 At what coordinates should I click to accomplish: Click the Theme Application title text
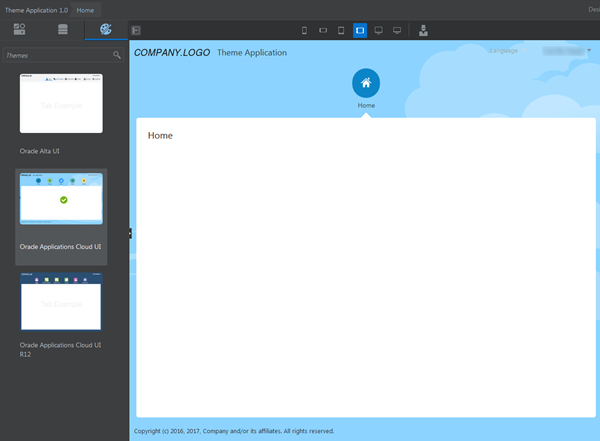(252, 52)
